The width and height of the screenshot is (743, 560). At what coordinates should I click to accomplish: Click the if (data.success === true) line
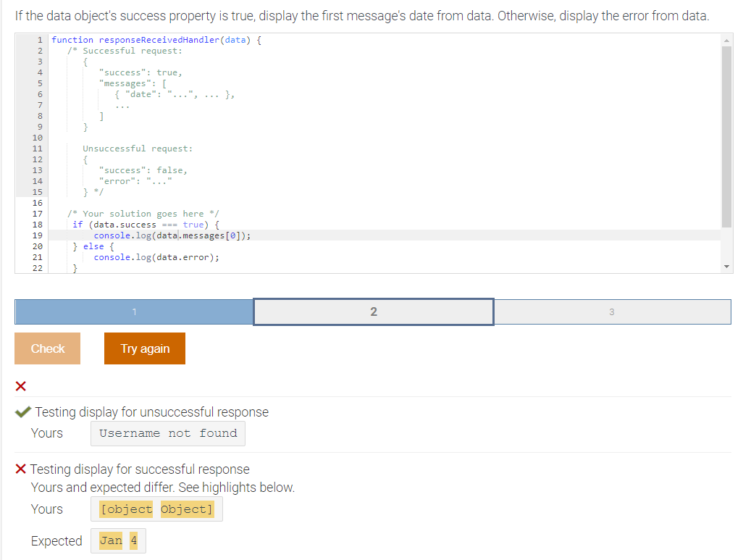click(146, 225)
